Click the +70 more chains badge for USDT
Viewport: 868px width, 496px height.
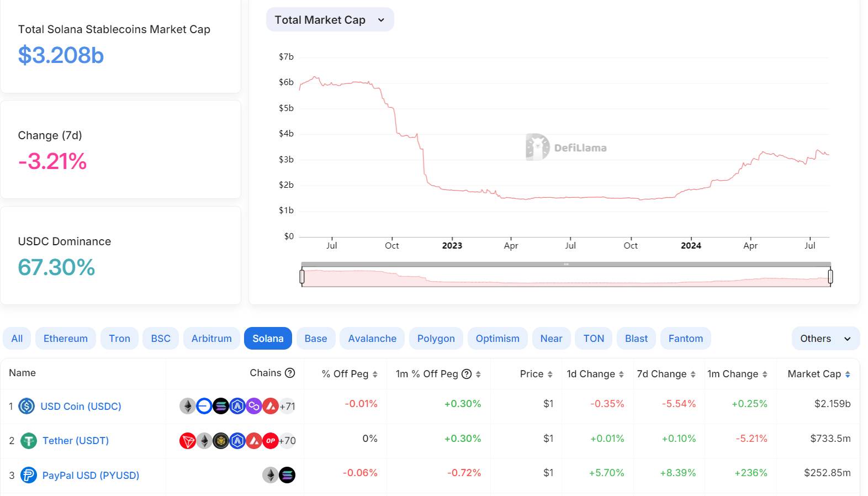[x=287, y=441]
